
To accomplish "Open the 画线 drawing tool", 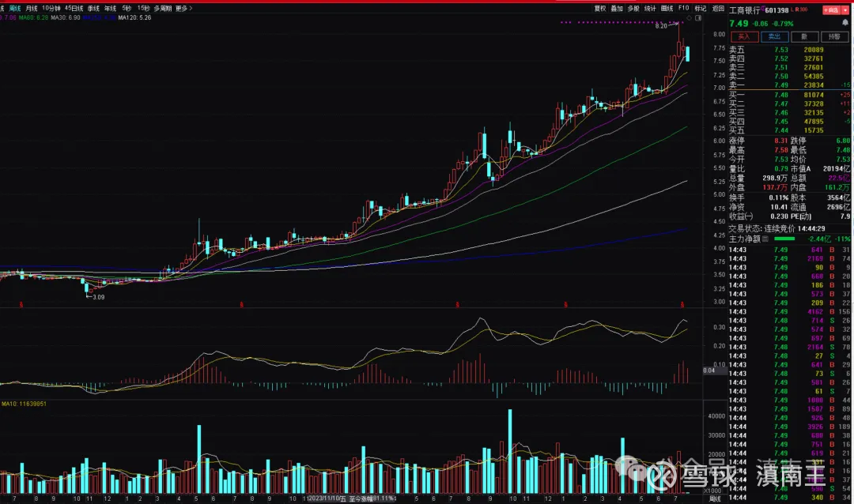I will (667, 8).
